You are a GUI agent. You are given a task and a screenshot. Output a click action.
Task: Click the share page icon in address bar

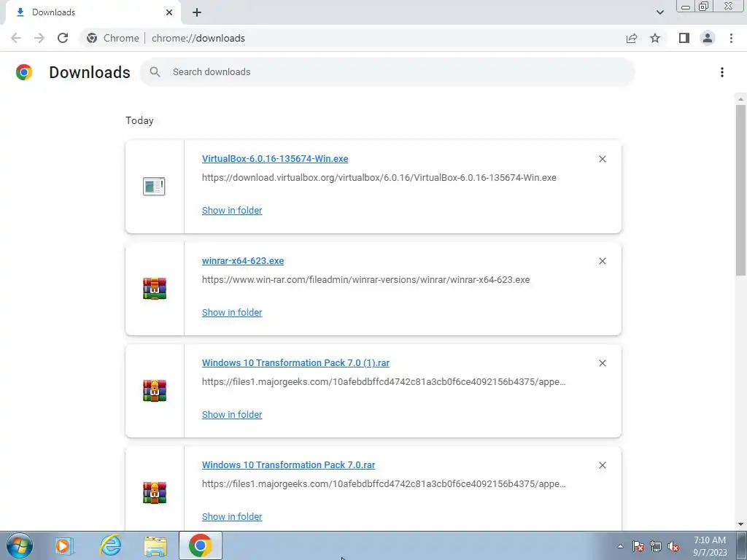[x=632, y=38]
